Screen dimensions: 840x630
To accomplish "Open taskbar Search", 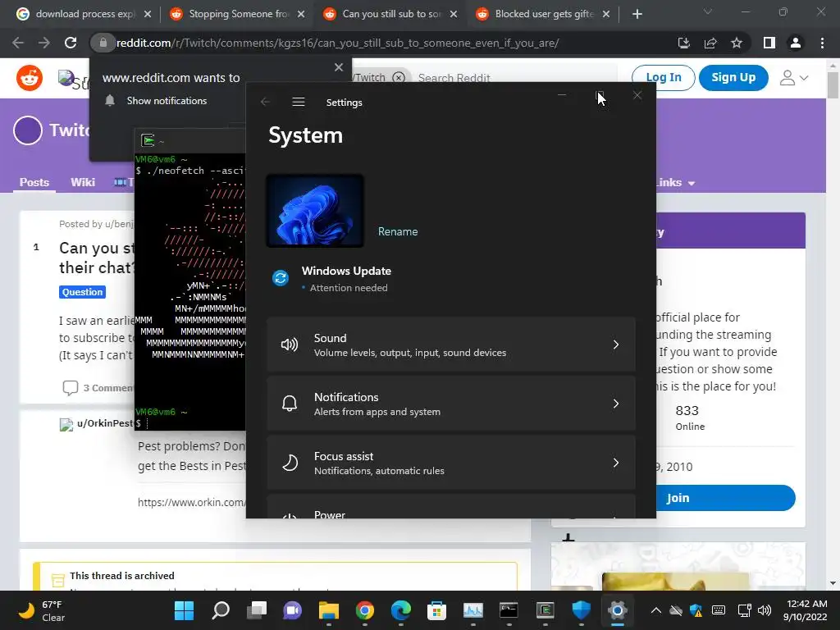I will [x=221, y=610].
